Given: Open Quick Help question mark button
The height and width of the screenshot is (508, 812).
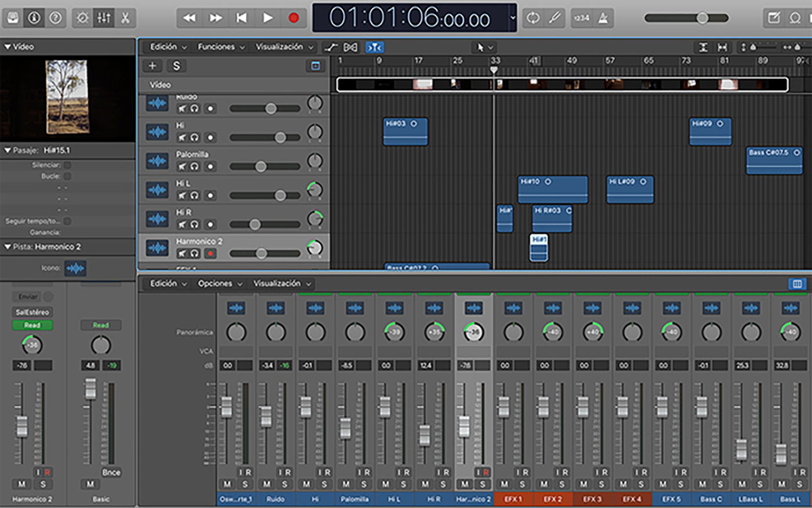Looking at the screenshot, I should tap(56, 18).
